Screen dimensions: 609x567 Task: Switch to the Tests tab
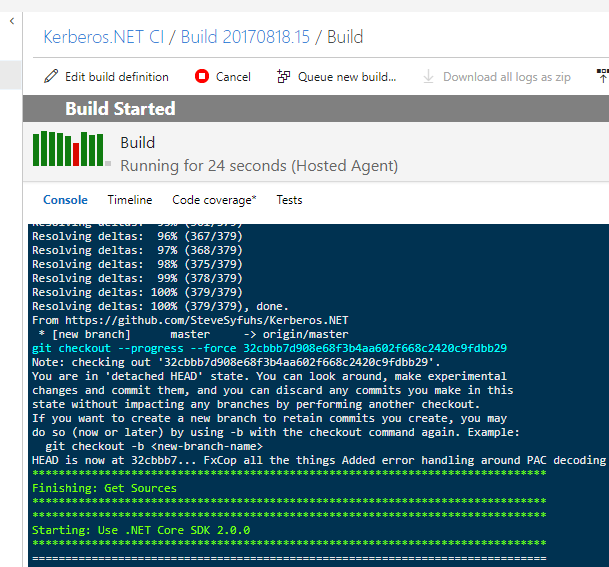(289, 200)
